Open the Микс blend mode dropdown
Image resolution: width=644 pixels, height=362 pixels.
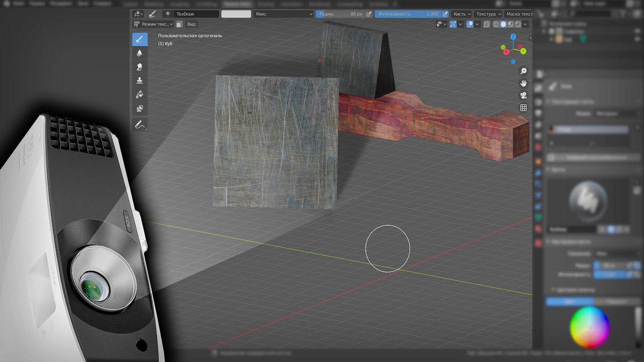[x=284, y=14]
